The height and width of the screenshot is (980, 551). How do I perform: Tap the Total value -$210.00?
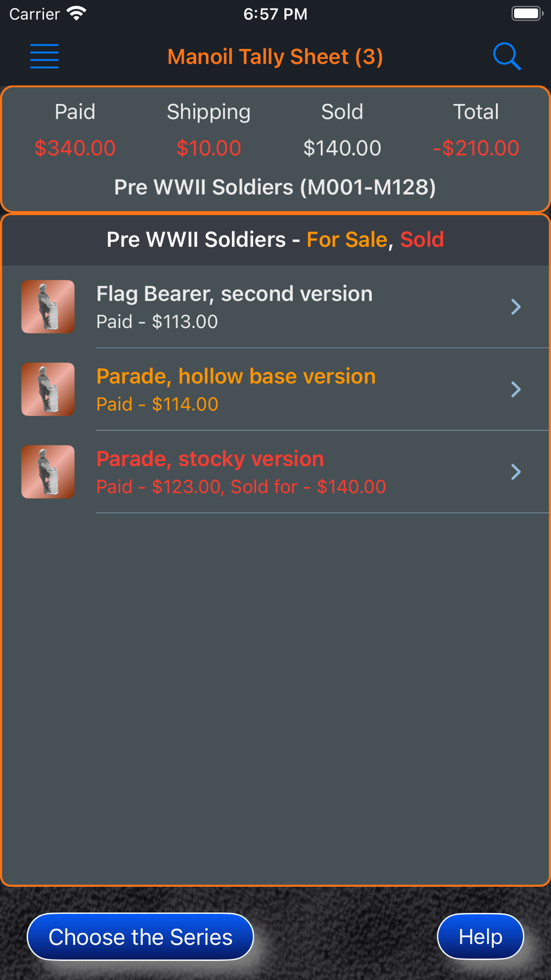[x=476, y=148]
